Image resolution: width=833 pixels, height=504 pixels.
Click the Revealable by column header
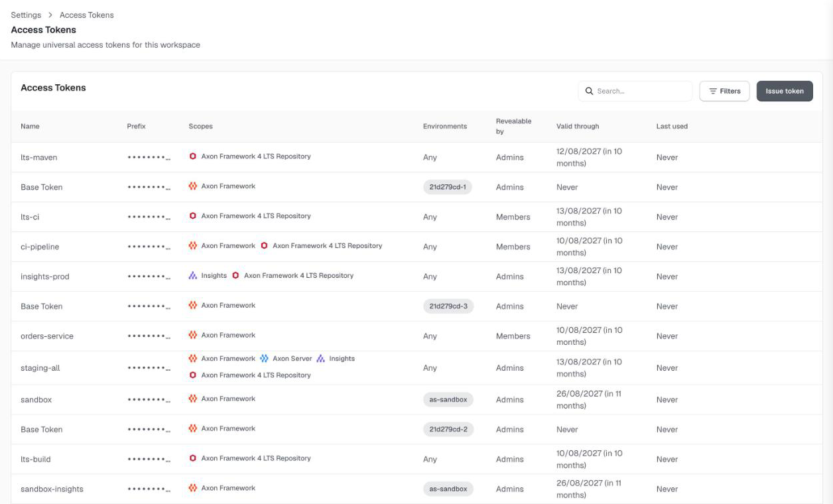pyautogui.click(x=513, y=126)
